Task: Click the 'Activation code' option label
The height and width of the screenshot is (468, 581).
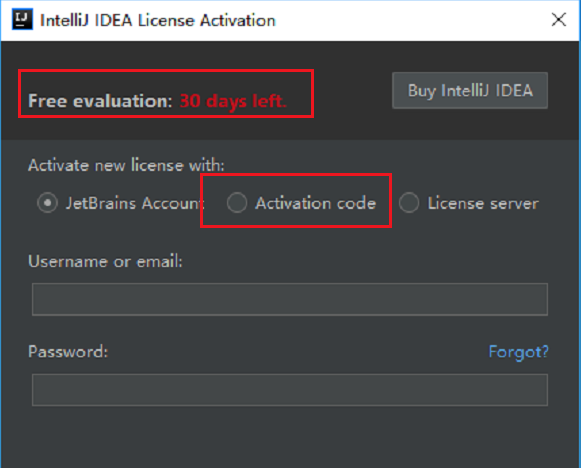Action: pos(315,203)
